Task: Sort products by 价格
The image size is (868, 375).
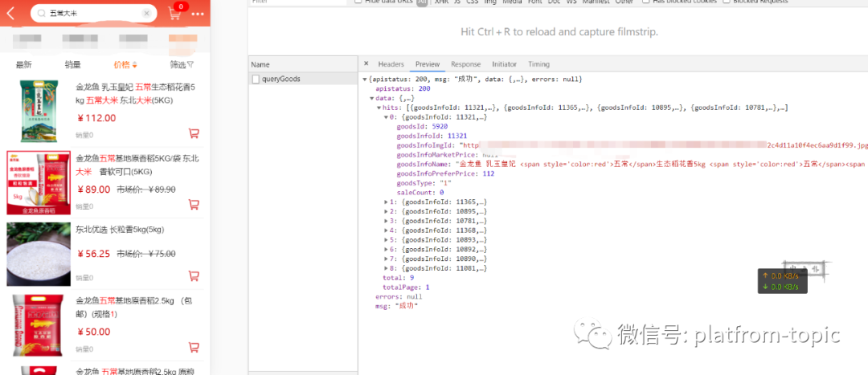Action: click(x=122, y=65)
